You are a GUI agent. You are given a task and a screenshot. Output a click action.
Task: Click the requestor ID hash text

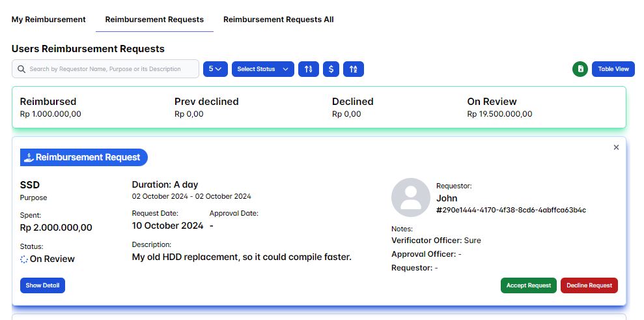tap(511, 210)
